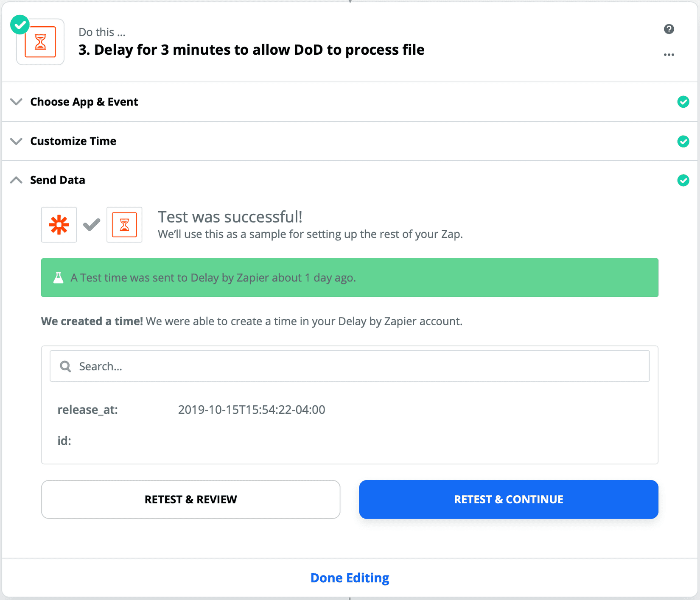Open the help question mark icon

(x=669, y=29)
